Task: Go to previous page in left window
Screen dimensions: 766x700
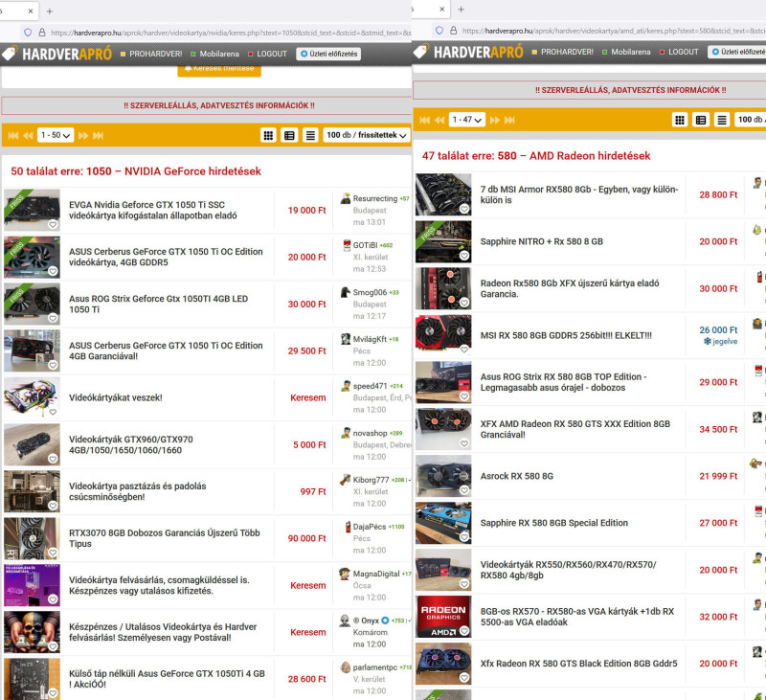Action: [x=29, y=135]
